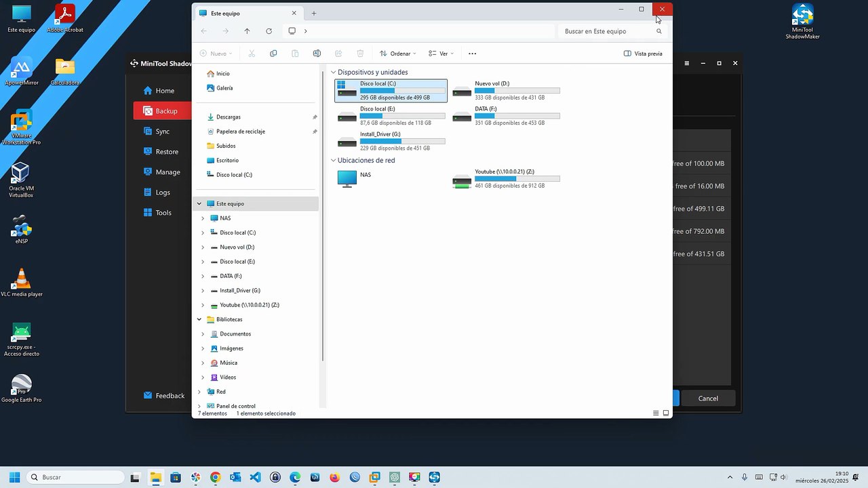
Task: Open Tools in MiniTool ShadowMaker sidebar
Action: (x=157, y=213)
